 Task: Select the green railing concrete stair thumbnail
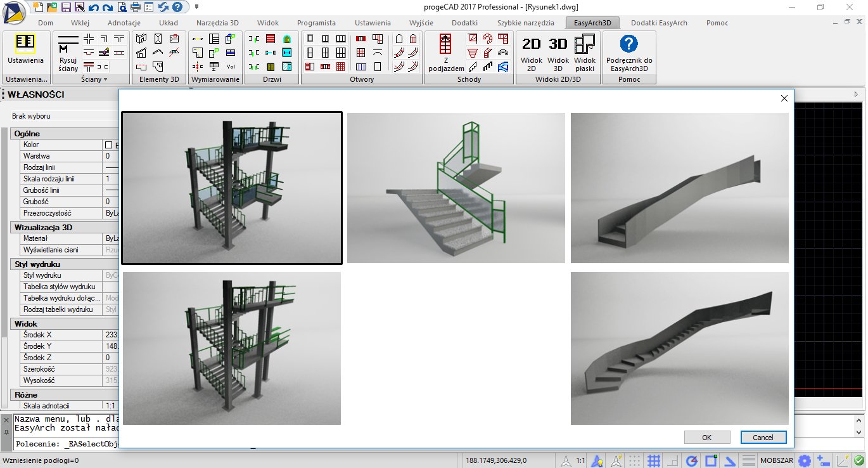pyautogui.click(x=456, y=188)
